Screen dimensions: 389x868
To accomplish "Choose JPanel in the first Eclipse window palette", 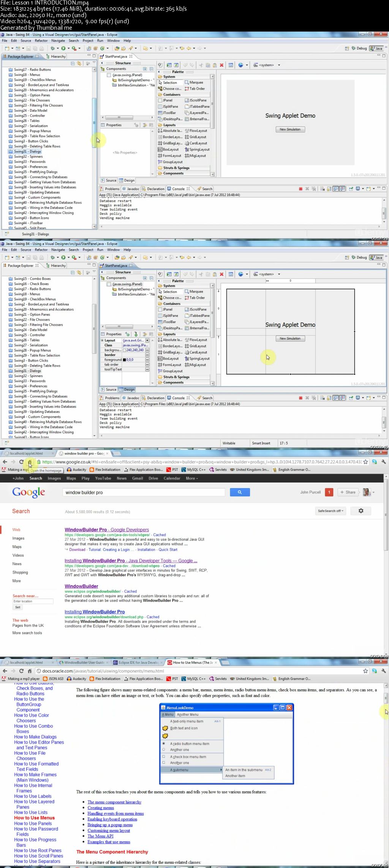I will tap(165, 100).
